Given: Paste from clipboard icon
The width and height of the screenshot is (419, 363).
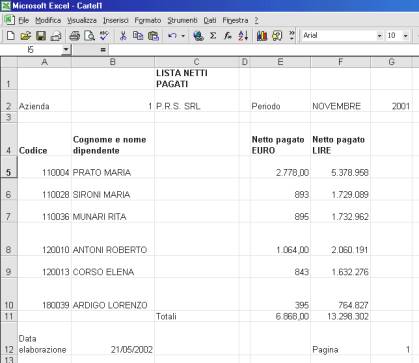Looking at the screenshot, I should 153,35.
